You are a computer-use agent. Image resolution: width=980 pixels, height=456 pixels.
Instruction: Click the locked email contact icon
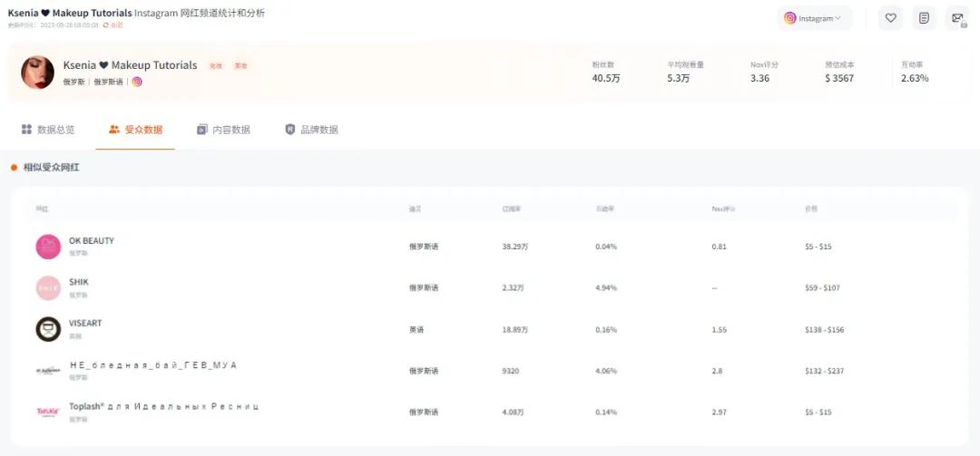coord(957,18)
